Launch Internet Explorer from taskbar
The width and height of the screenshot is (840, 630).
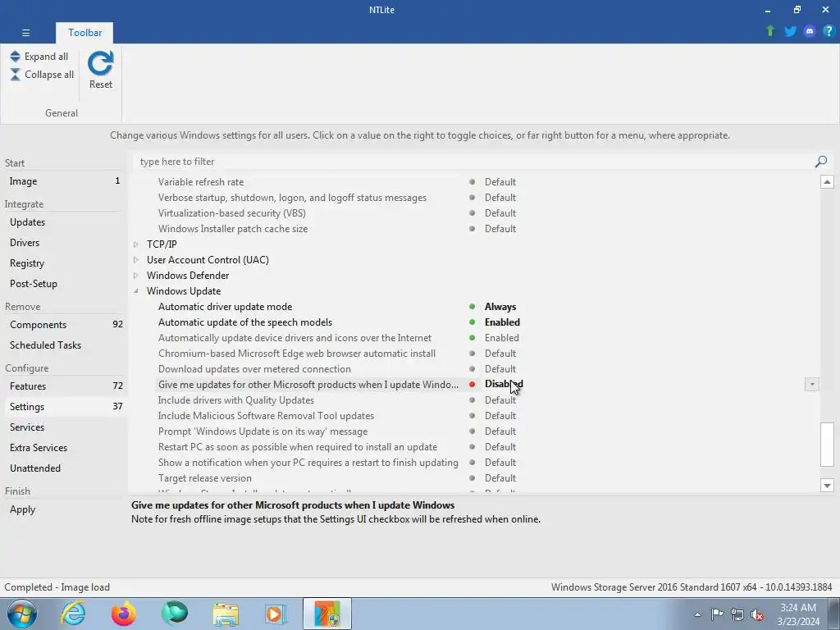73,614
